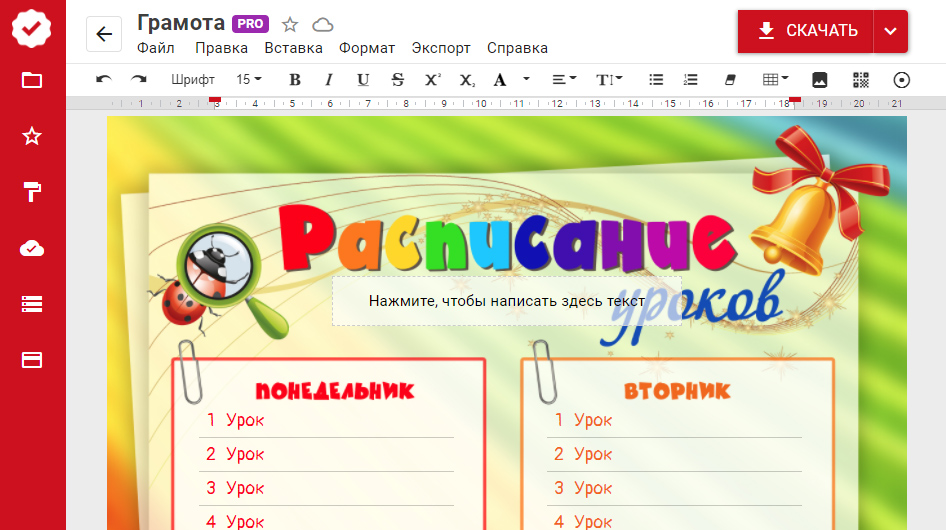Click the left red indent marker on ruler
This screenshot has height=530, width=946.
click(215, 101)
